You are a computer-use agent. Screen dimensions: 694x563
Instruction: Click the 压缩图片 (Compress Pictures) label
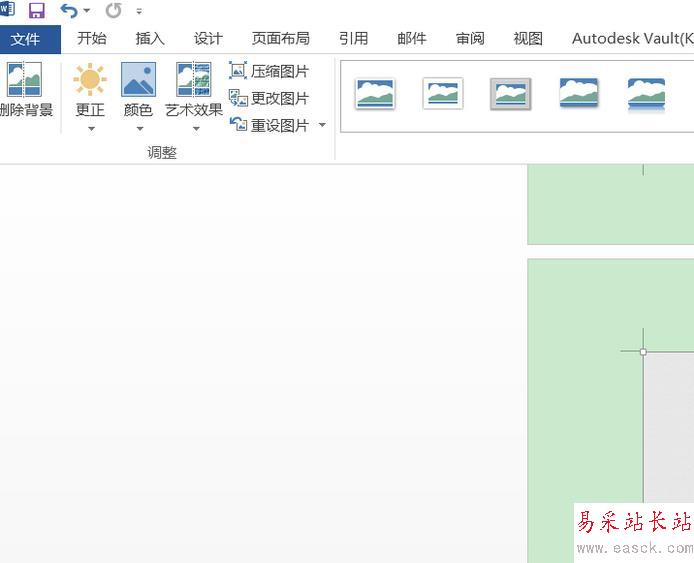(280, 71)
